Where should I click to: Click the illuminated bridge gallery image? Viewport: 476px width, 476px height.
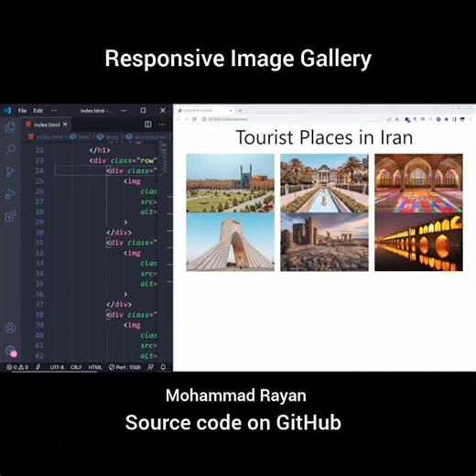418,242
